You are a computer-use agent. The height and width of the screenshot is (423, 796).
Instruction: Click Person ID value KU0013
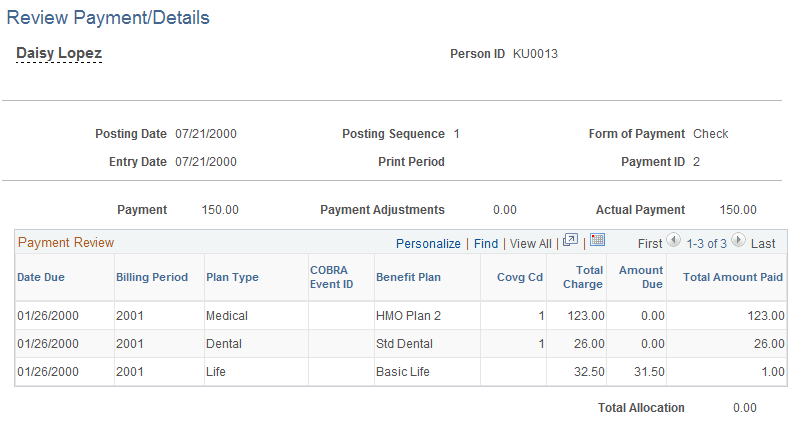535,54
